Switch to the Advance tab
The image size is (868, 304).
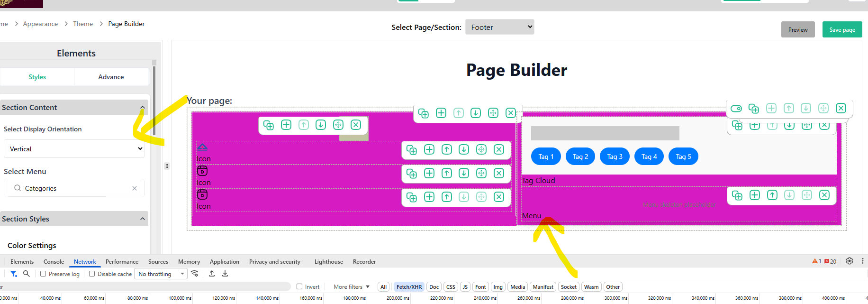111,77
